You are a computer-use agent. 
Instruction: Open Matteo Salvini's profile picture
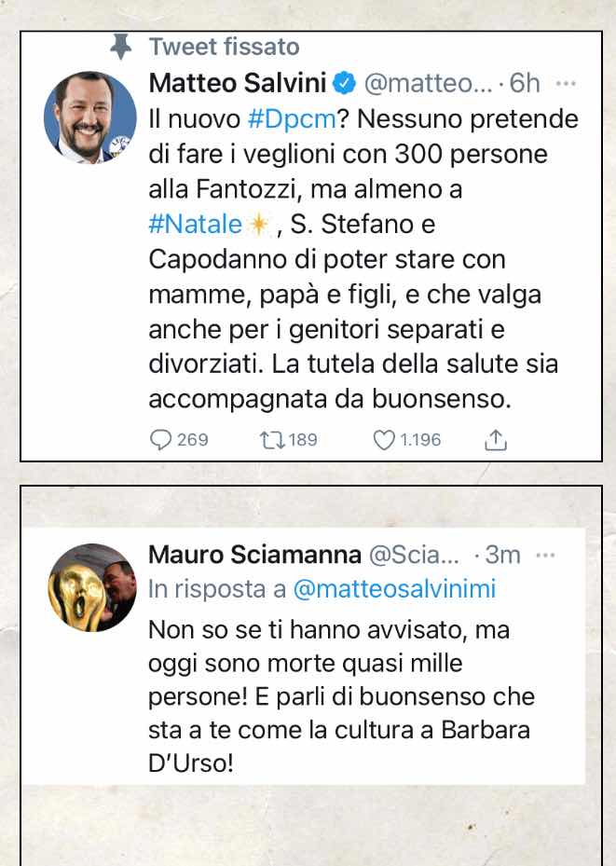tap(90, 117)
